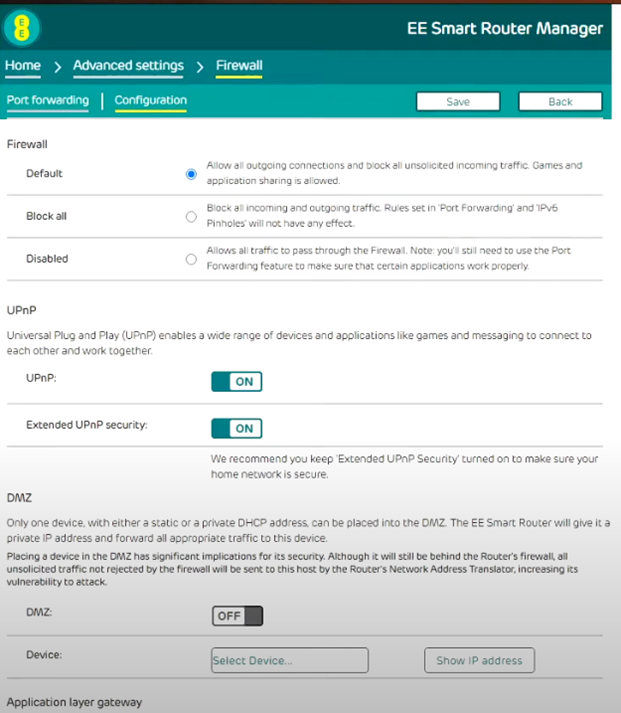This screenshot has height=713, width=621.
Task: Enable the DMZ toggle
Action: pyautogui.click(x=237, y=616)
